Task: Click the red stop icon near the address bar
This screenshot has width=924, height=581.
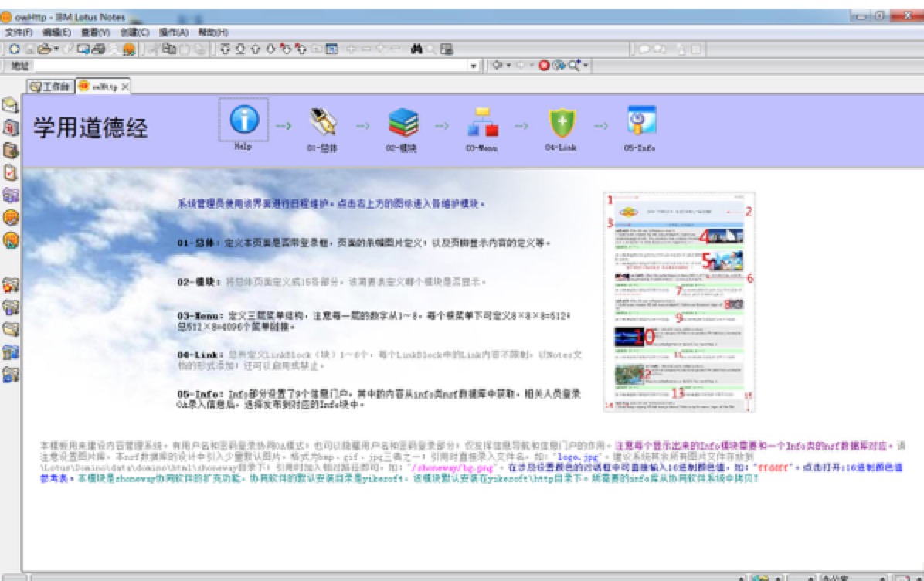Action: click(543, 65)
